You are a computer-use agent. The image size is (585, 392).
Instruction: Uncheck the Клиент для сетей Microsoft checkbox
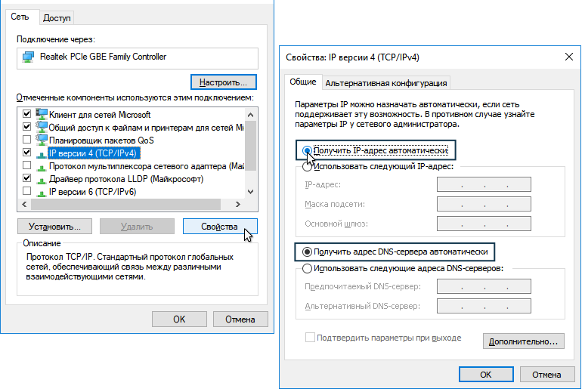27,114
